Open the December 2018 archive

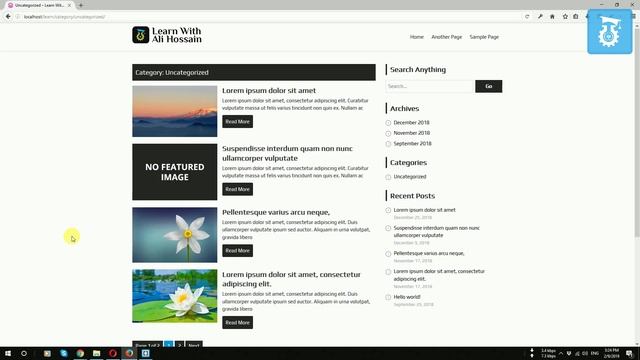click(411, 122)
